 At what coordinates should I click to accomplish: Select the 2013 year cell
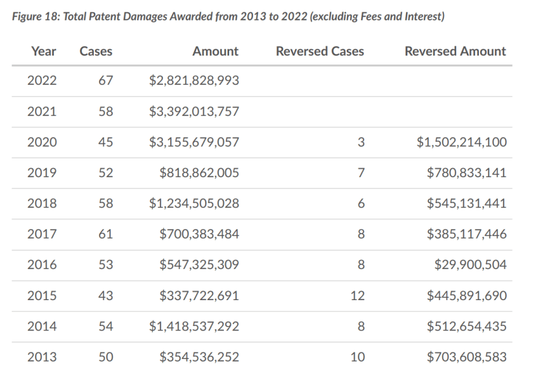(x=42, y=356)
